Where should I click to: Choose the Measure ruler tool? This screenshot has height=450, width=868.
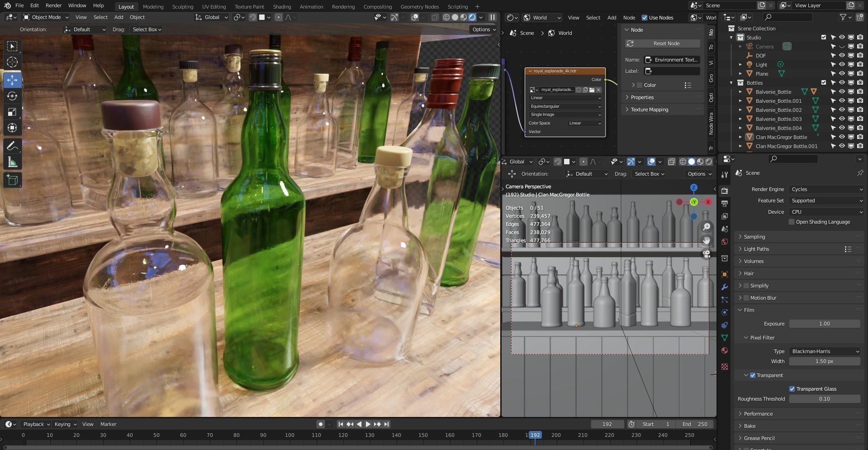[x=12, y=162]
